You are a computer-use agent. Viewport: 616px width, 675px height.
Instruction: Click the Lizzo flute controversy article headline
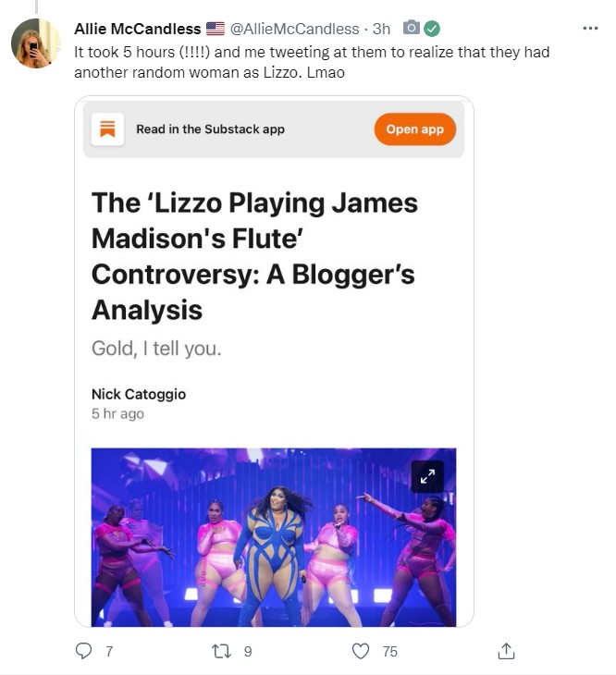[254, 256]
